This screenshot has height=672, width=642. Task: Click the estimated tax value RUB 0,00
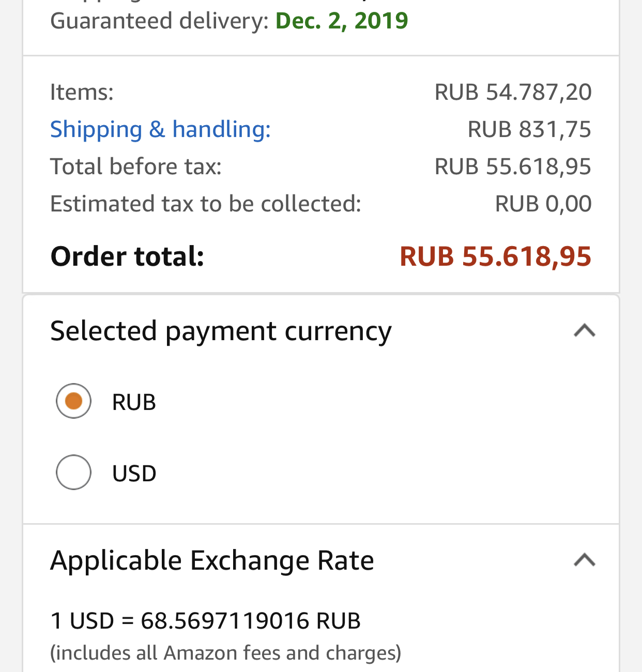543,204
